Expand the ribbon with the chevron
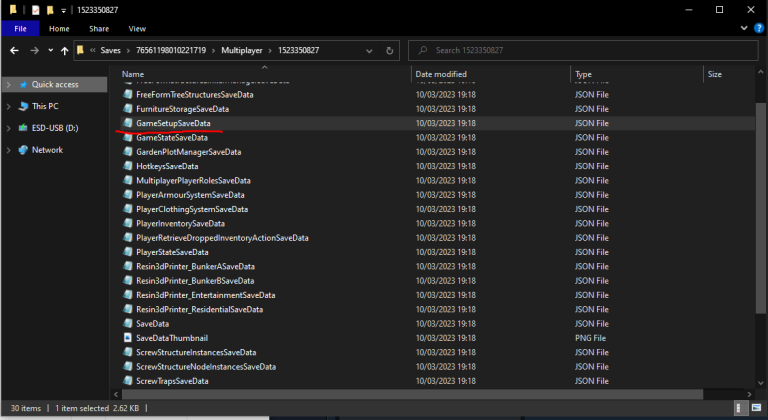Screen dimensions: 768x420 click(743, 29)
